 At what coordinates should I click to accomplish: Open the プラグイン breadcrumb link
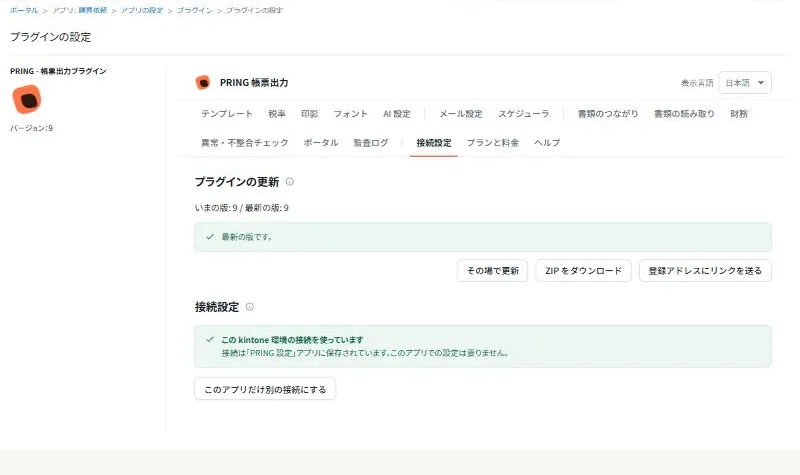click(194, 10)
